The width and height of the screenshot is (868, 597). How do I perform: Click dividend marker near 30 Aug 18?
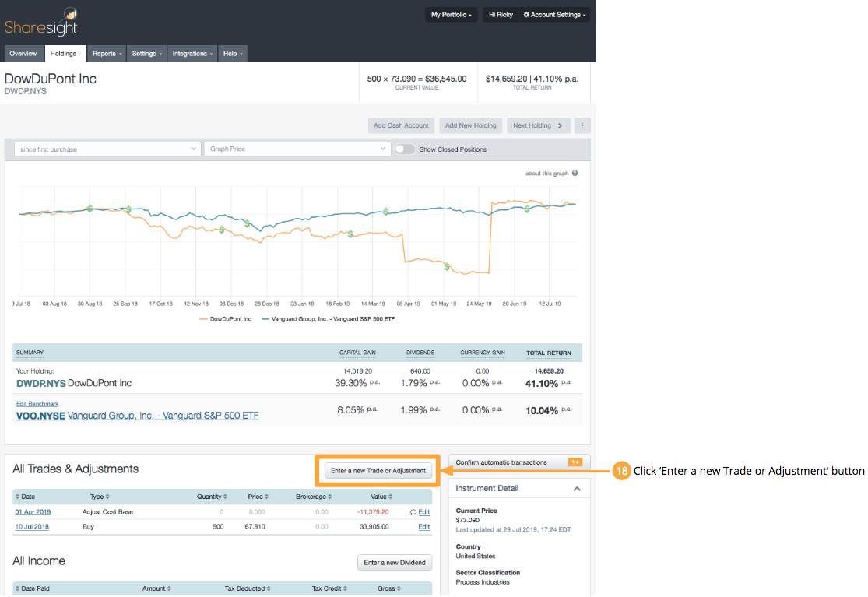coord(90,209)
